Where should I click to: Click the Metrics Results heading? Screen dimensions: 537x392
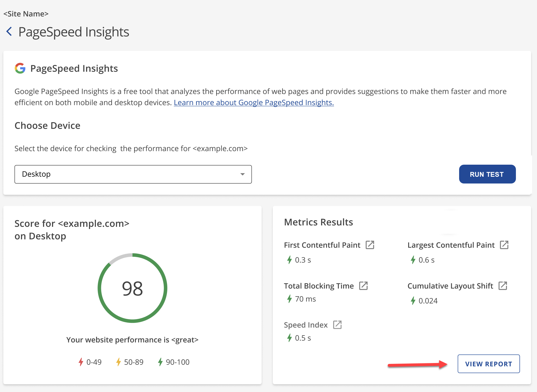(318, 222)
